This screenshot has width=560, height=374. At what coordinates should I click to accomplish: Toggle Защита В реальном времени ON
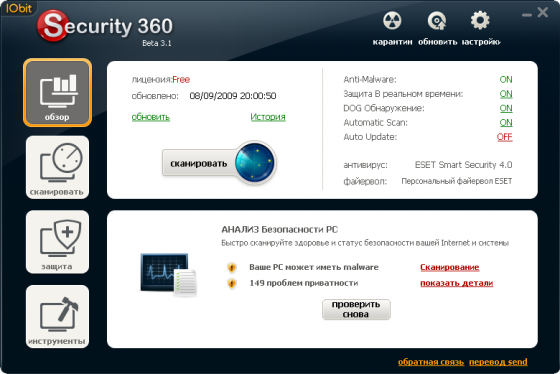(x=506, y=94)
